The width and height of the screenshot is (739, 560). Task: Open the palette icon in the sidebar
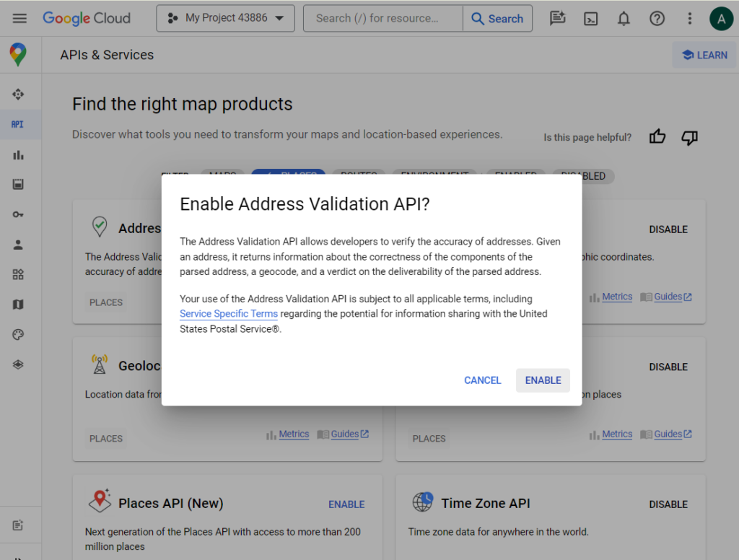click(x=19, y=334)
